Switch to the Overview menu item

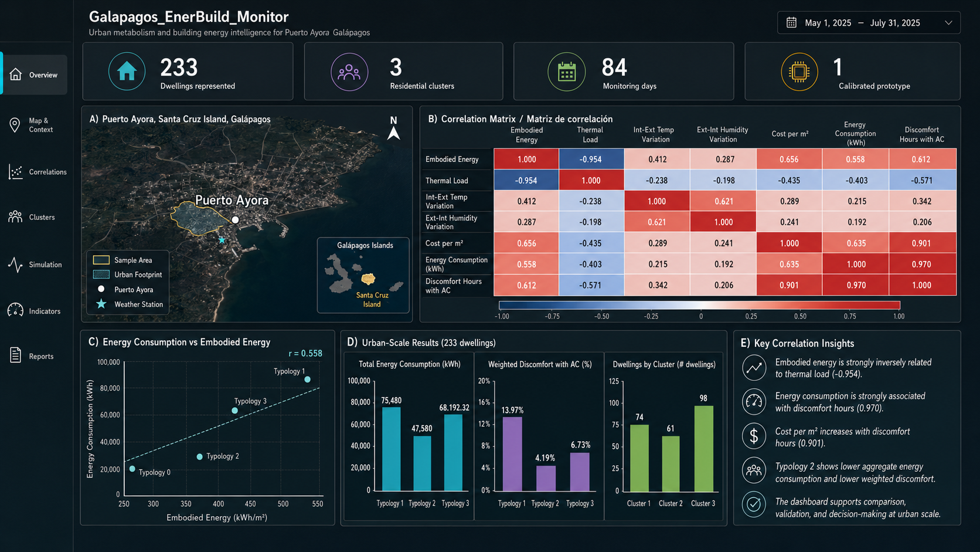tap(35, 74)
